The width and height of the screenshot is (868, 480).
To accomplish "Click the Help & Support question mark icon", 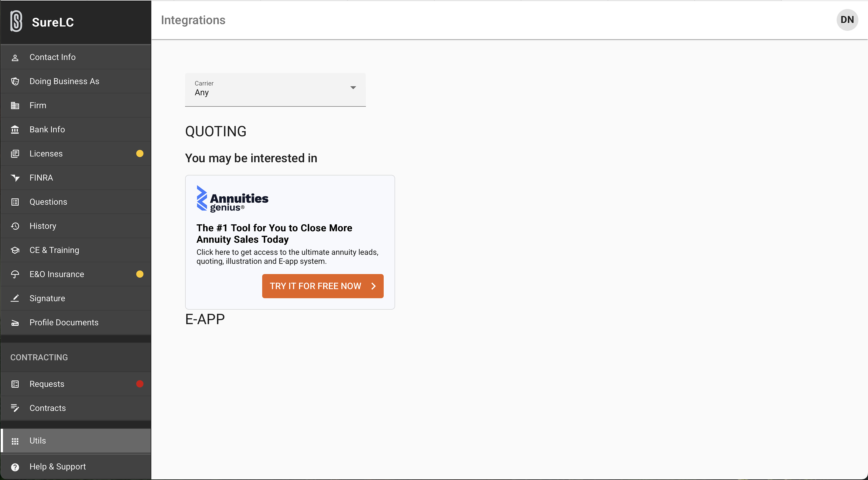I will pos(15,467).
